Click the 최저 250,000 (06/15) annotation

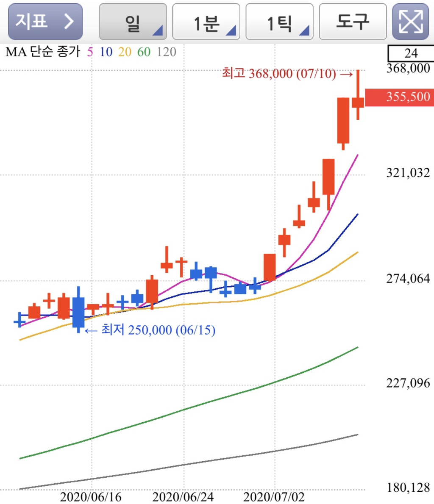point(150,330)
